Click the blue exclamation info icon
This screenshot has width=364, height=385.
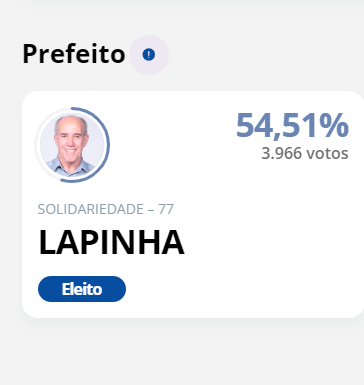pyautogui.click(x=149, y=54)
